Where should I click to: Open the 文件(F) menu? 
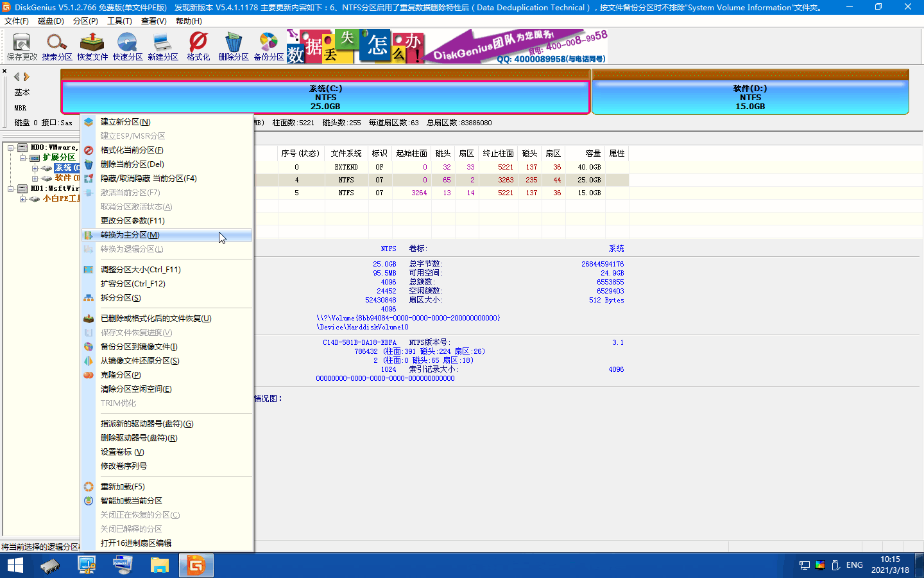point(17,21)
